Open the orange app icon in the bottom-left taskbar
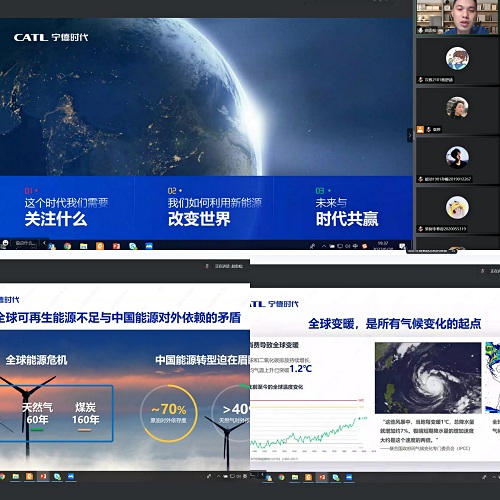Screen dimensions: 500x500 [30, 476]
